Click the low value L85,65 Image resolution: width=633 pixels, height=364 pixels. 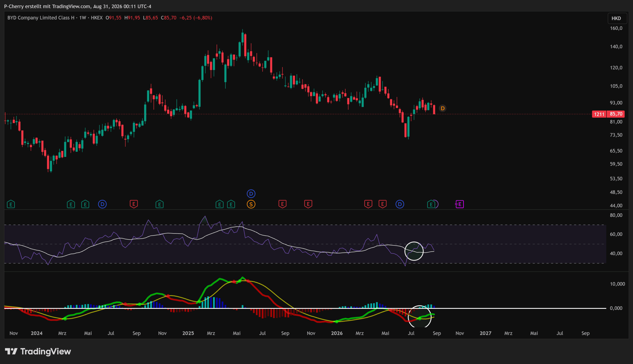[150, 18]
